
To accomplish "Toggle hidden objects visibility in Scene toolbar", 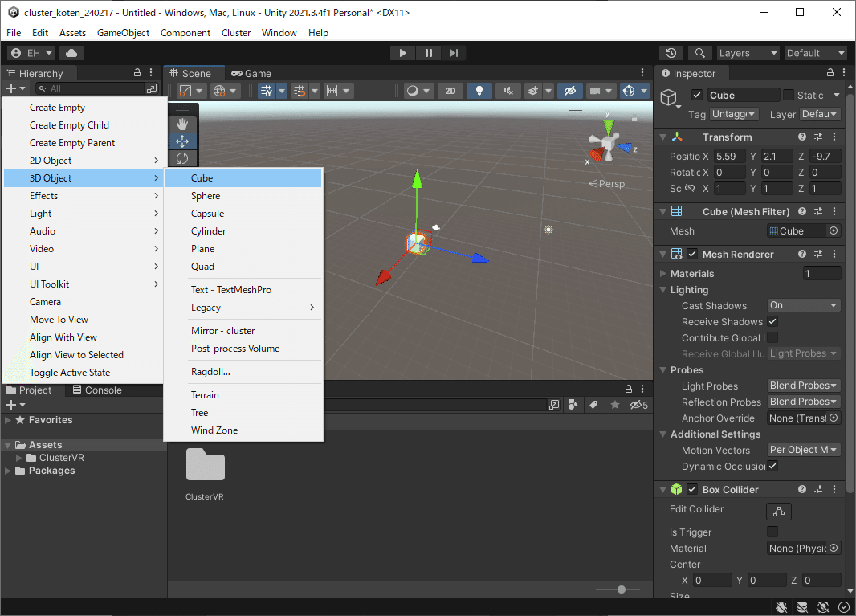I will pos(570,91).
